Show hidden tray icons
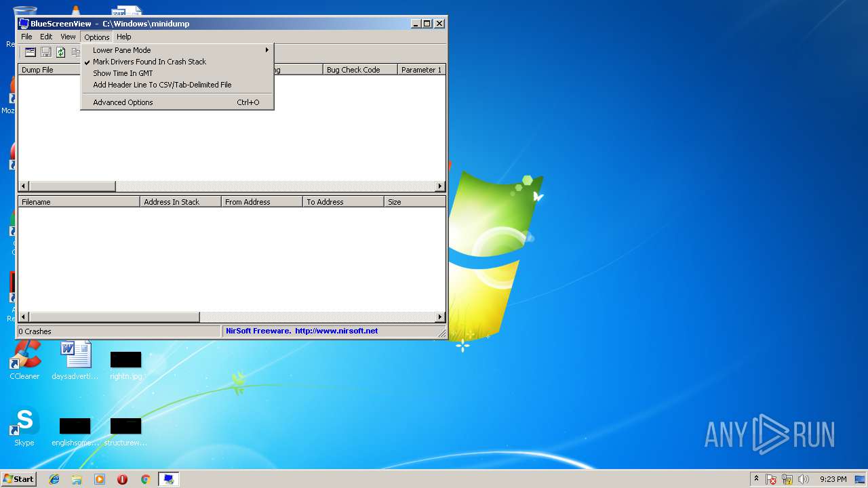Image resolution: width=868 pixels, height=488 pixels. click(756, 479)
